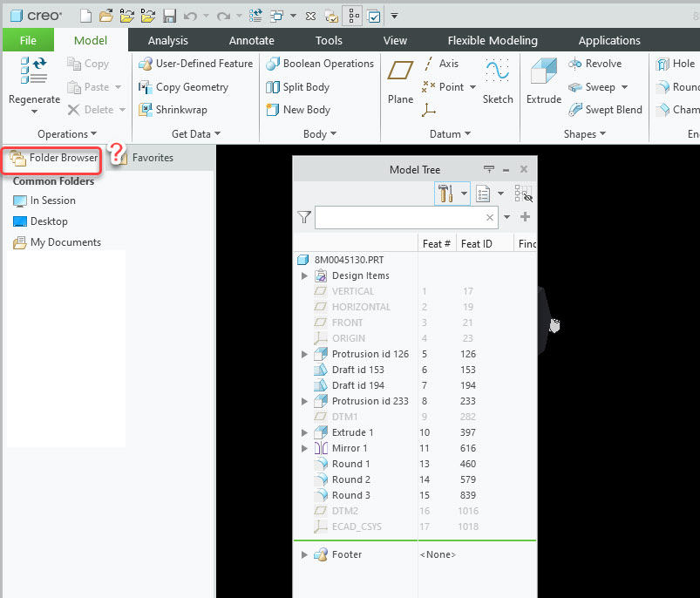Open the Datum group dropdown
The height and width of the screenshot is (598, 700).
tap(468, 133)
